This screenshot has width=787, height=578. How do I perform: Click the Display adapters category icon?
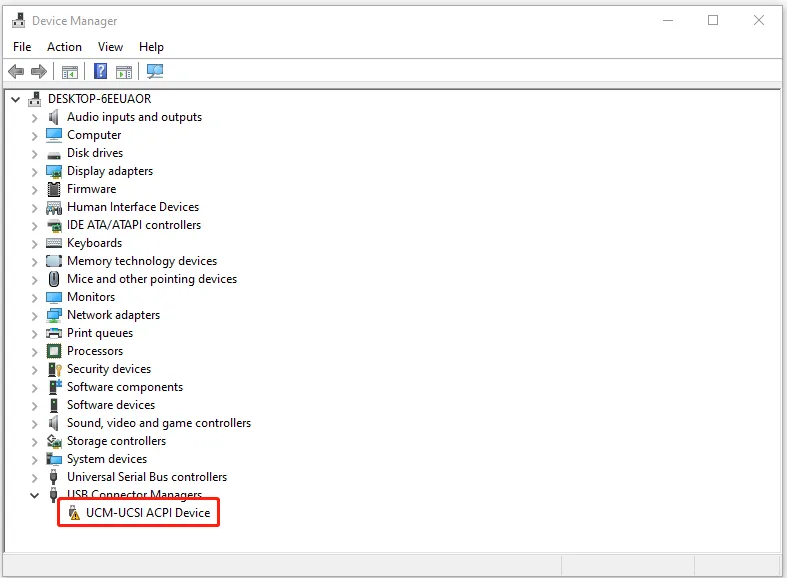(54, 172)
